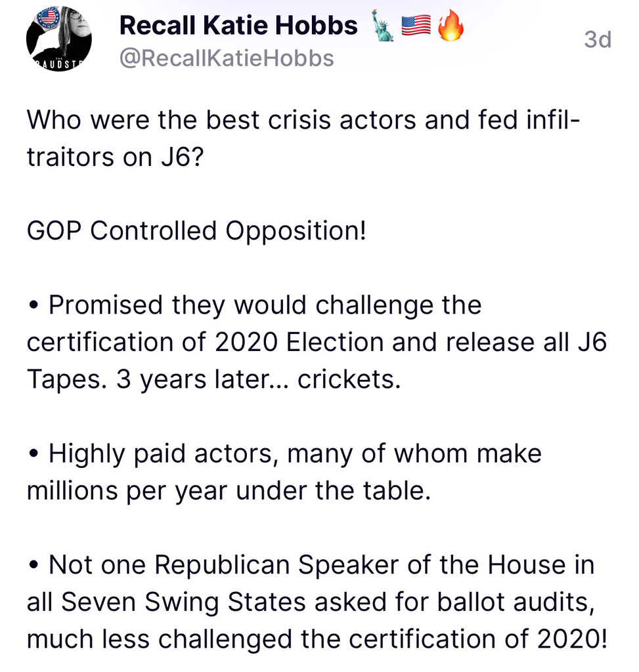The image size is (639, 672).
Task: Click the "2020 Election" text
Action: (301, 343)
